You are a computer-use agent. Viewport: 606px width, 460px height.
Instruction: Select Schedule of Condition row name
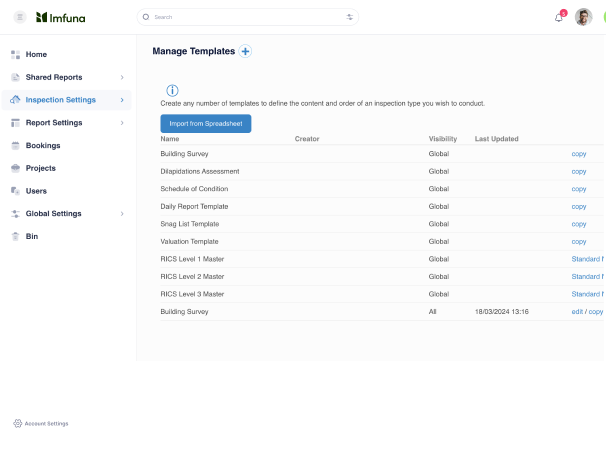coord(194,189)
